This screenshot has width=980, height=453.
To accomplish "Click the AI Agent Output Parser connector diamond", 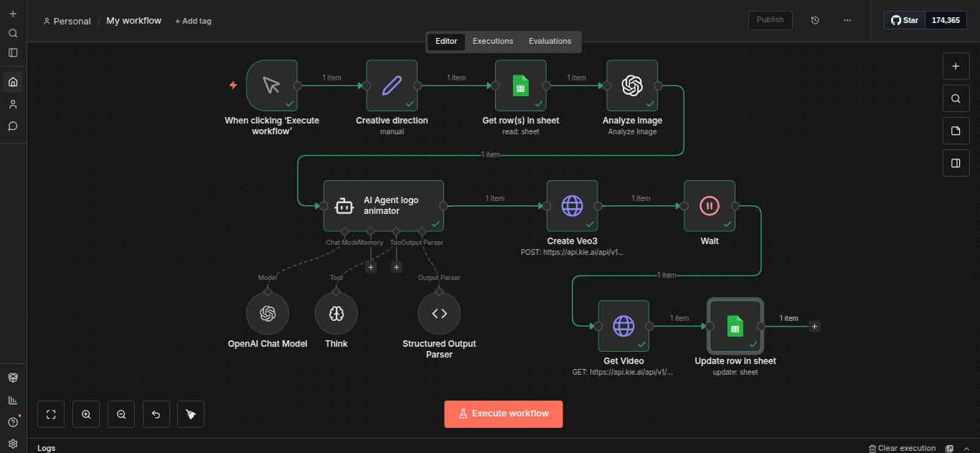I will tap(422, 231).
